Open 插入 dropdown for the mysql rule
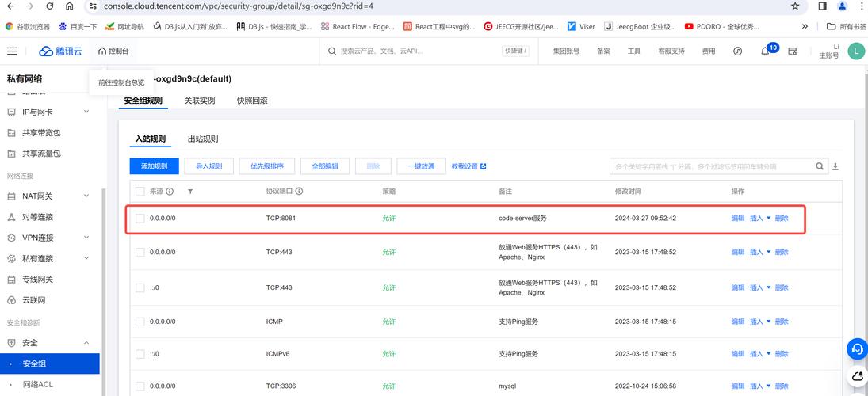Viewport: 868px width, 396px height. pos(760,386)
